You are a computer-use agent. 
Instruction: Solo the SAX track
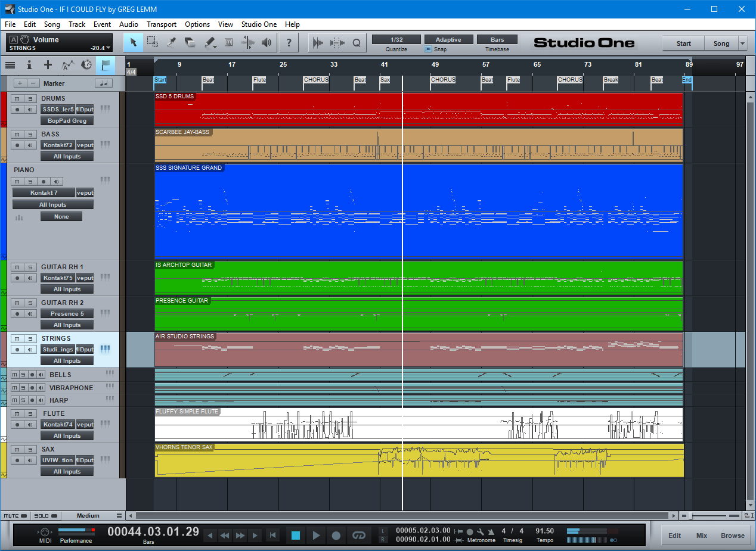(x=30, y=449)
